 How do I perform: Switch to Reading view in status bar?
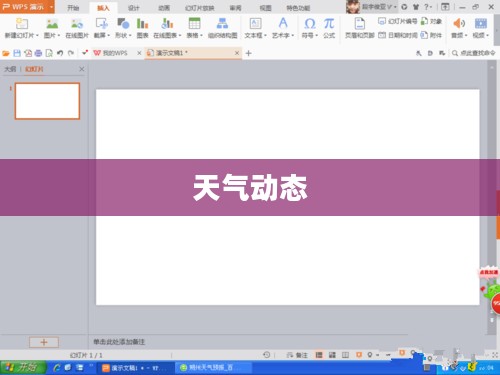[x=345, y=355]
